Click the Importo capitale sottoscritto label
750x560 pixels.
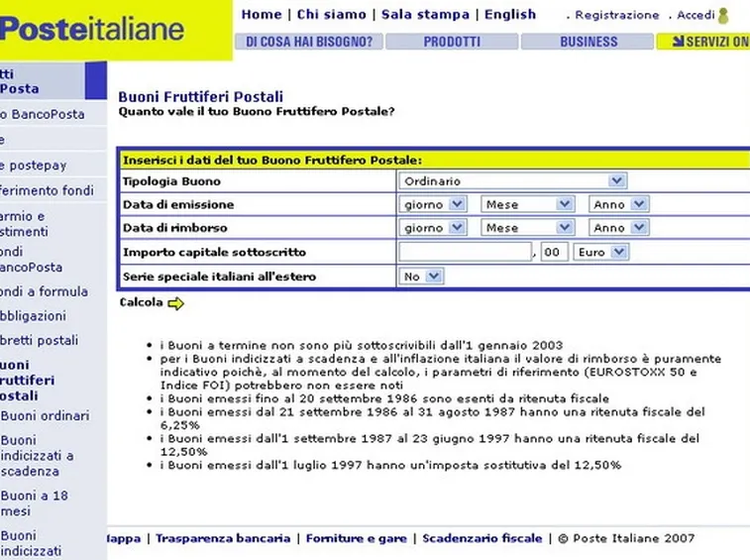[214, 252]
